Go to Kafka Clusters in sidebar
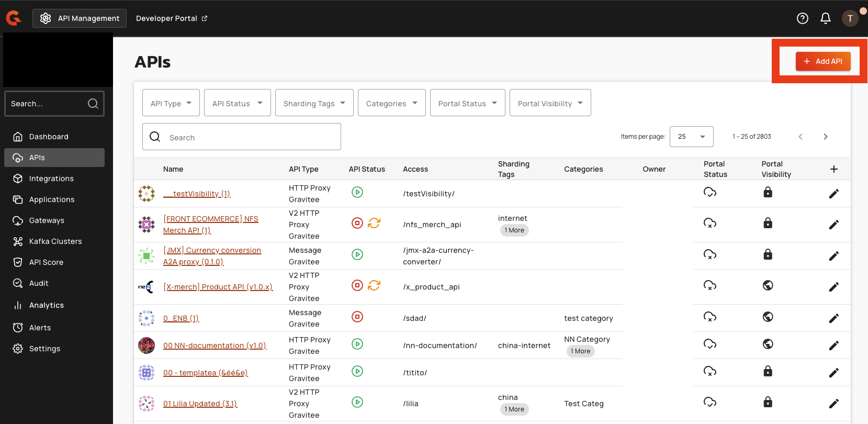 [x=55, y=241]
